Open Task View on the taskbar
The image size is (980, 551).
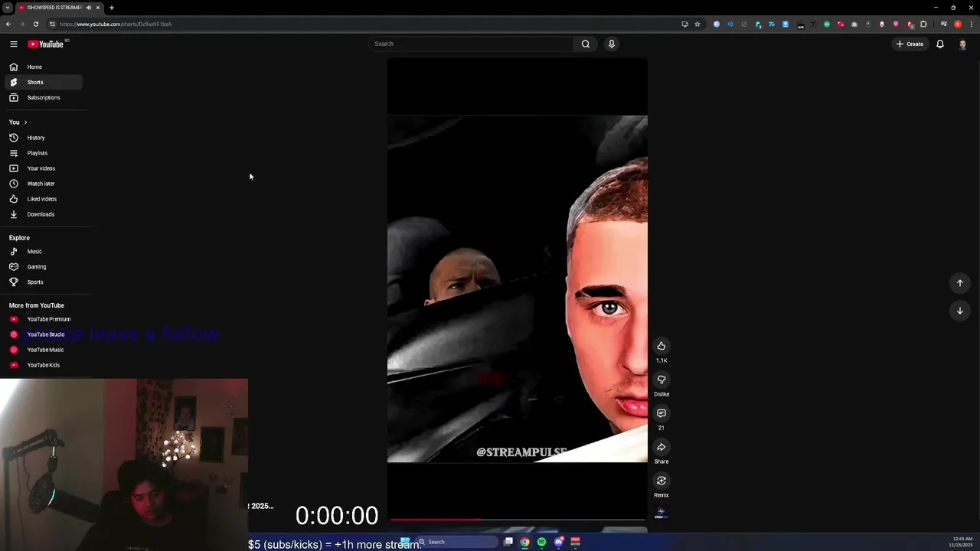click(508, 542)
